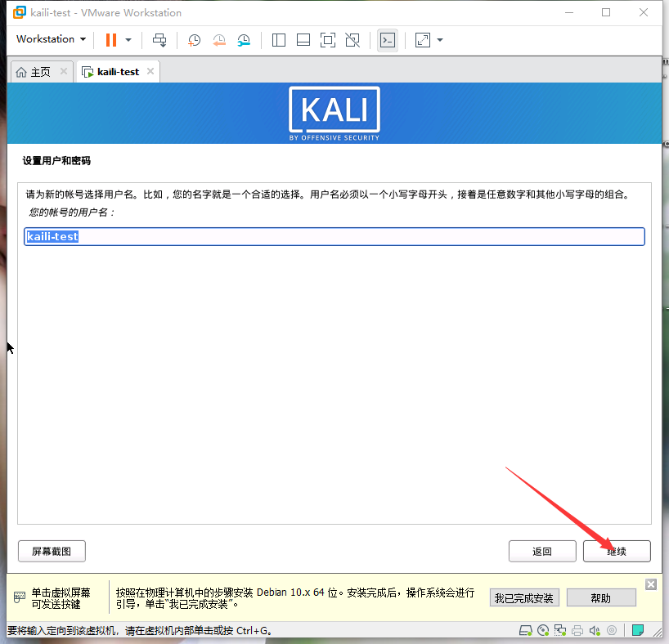Toggle the virtual machine console view
This screenshot has height=644, width=669.
coord(387,39)
